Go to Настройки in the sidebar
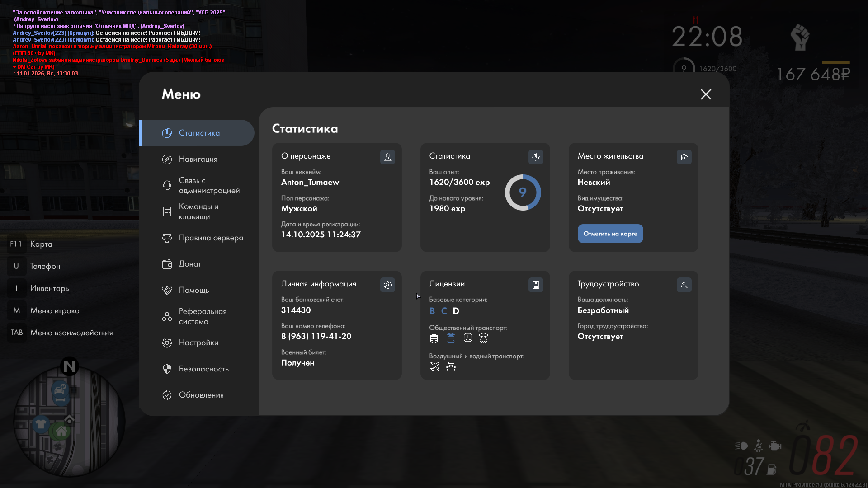 point(198,343)
